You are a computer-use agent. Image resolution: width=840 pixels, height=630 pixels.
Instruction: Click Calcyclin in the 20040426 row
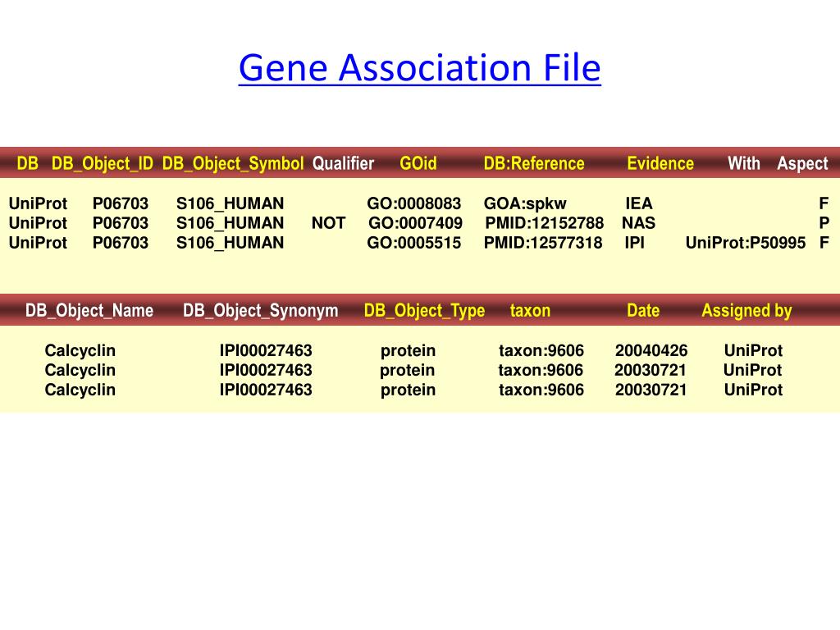(80, 351)
